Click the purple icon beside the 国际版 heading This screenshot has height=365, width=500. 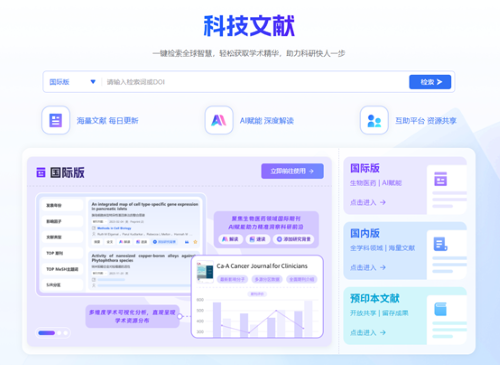pyautogui.click(x=41, y=172)
